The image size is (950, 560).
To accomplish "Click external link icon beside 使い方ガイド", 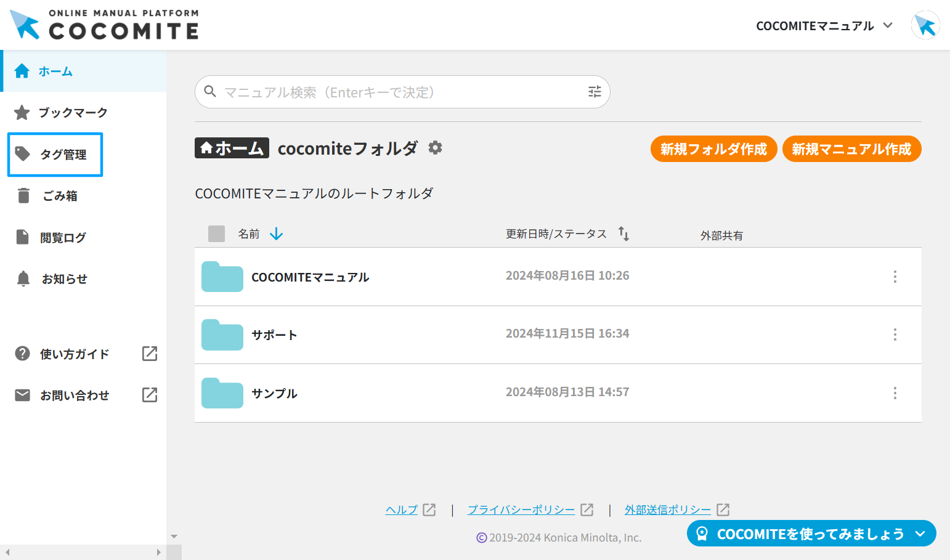I will pos(150,354).
